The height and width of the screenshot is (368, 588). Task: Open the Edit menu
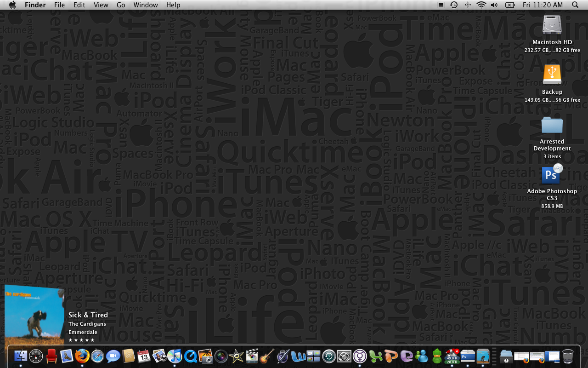coord(79,5)
